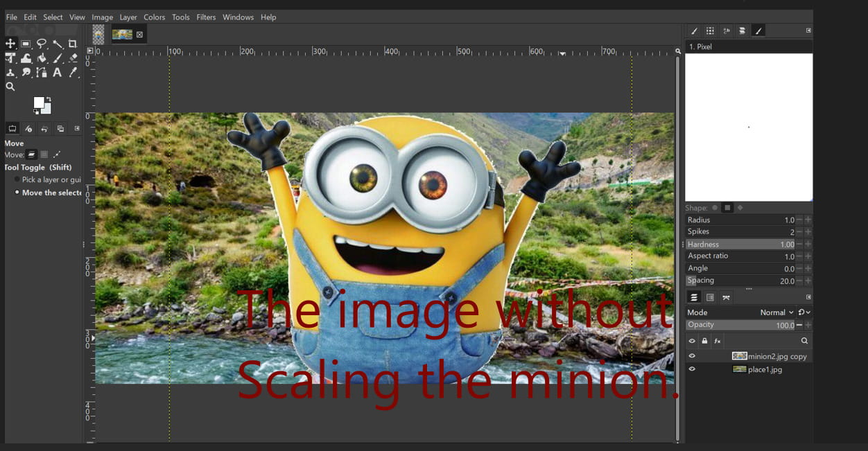Adjust the Spacing slider
Image resolution: width=868 pixels, height=451 pixels.
coord(740,281)
